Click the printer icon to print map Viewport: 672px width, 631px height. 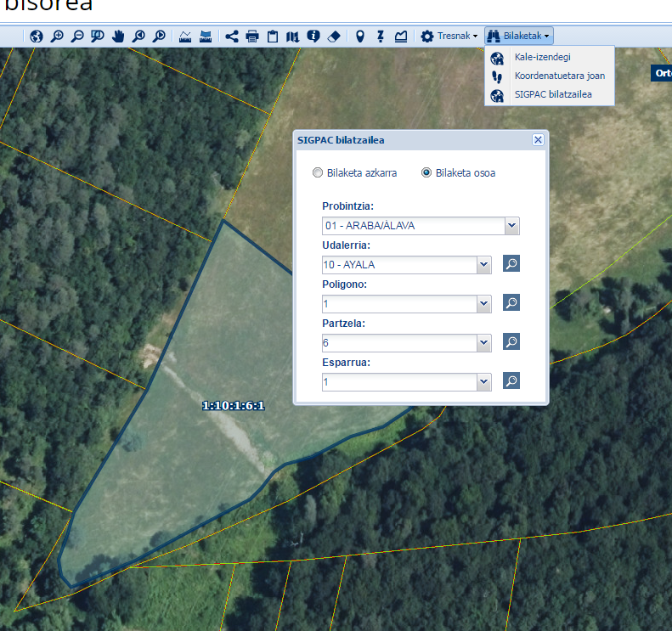tap(252, 37)
